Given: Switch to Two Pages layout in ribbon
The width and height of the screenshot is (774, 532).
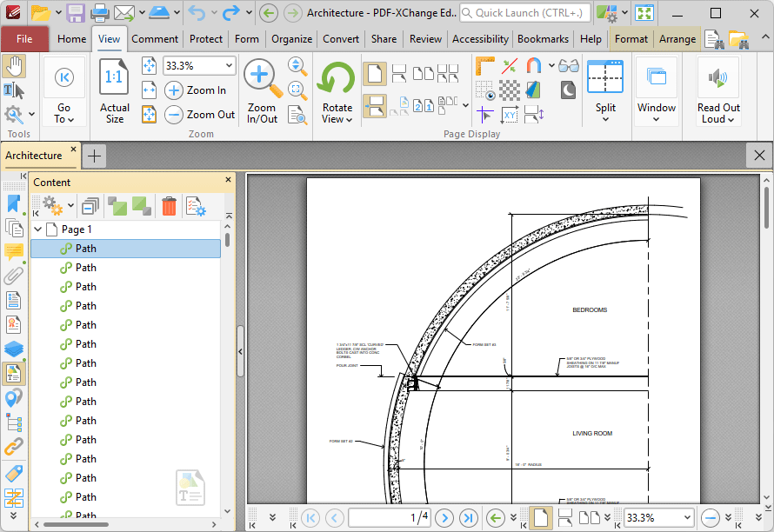Looking at the screenshot, I should [x=423, y=75].
